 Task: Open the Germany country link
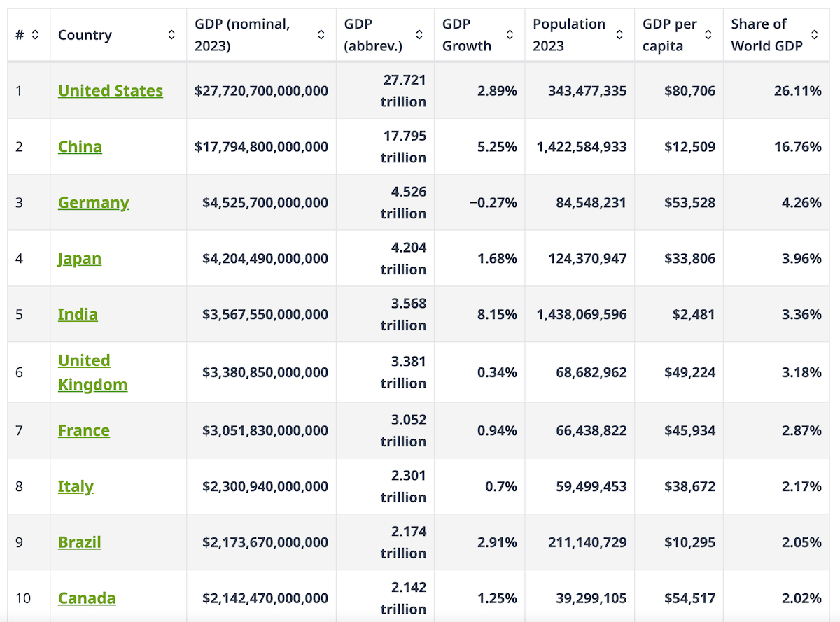[94, 203]
